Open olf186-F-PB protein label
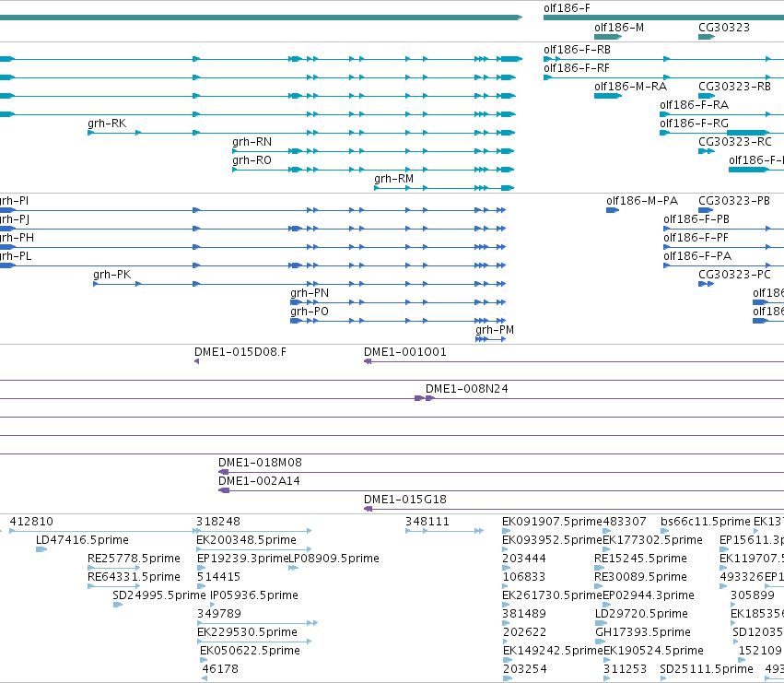This screenshot has width=784, height=683. pyautogui.click(x=696, y=219)
